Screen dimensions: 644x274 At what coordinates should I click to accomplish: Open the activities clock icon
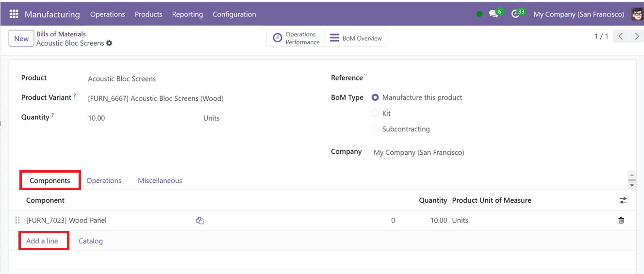pos(515,14)
